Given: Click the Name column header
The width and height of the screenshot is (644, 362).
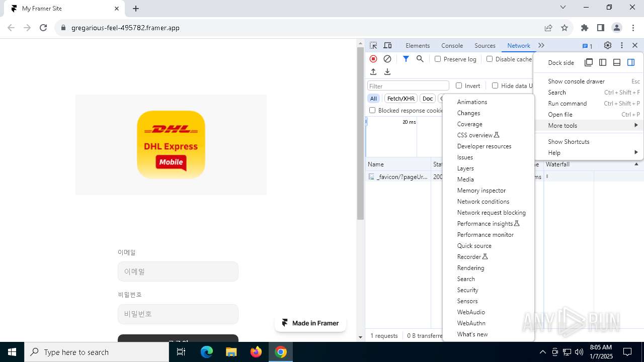Looking at the screenshot, I should click(398, 164).
